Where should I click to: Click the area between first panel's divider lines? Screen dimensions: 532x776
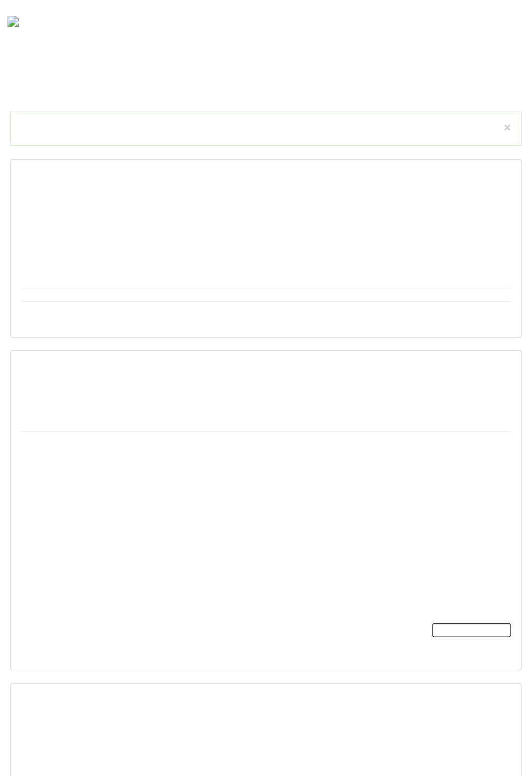coord(266,295)
